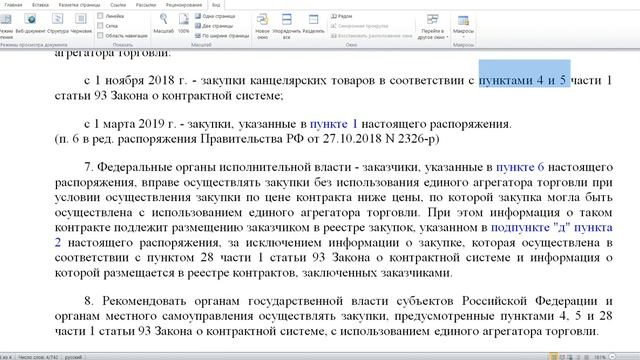This screenshot has width=640, height=360.
Task: Click Разделить (Split) window
Action: tap(313, 24)
